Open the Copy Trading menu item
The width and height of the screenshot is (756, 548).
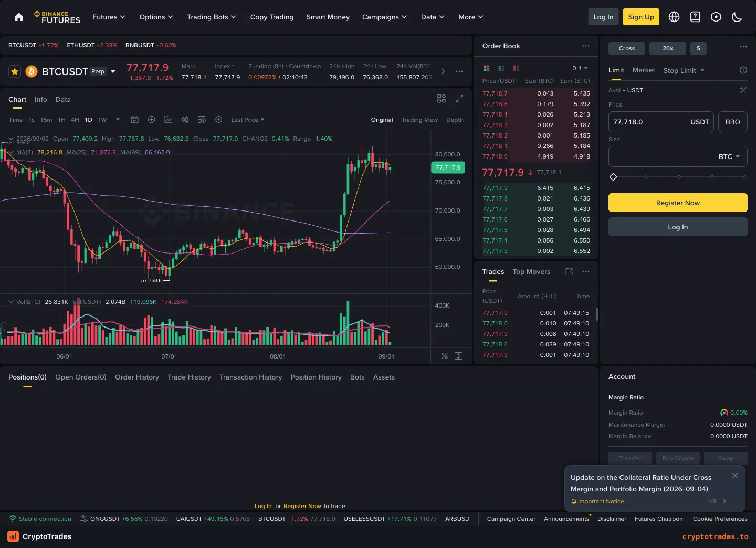click(x=272, y=17)
